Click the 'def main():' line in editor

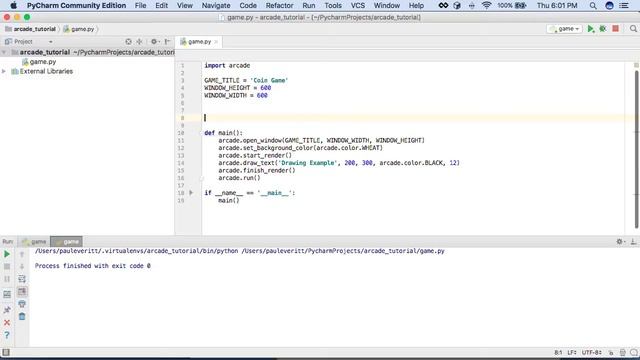click(223, 133)
